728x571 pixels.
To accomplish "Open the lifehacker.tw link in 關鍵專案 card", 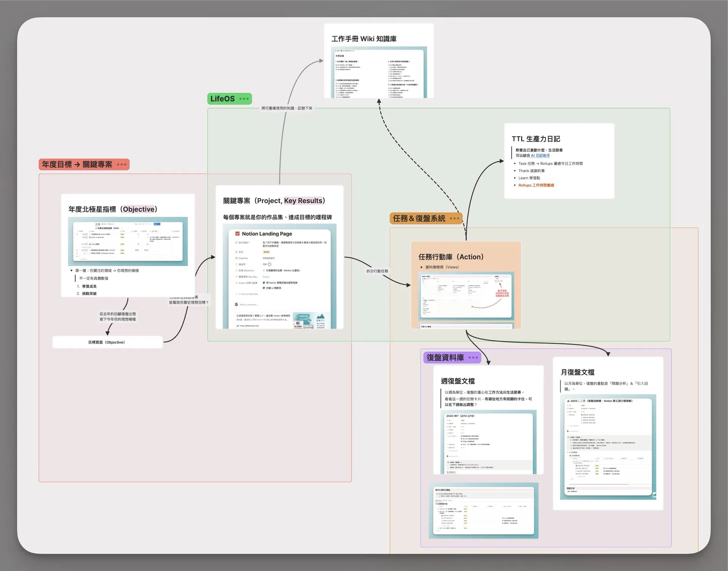I will pyautogui.click(x=249, y=326).
